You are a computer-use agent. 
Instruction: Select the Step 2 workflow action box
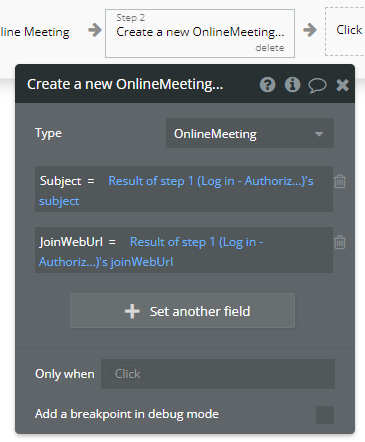coord(200,33)
